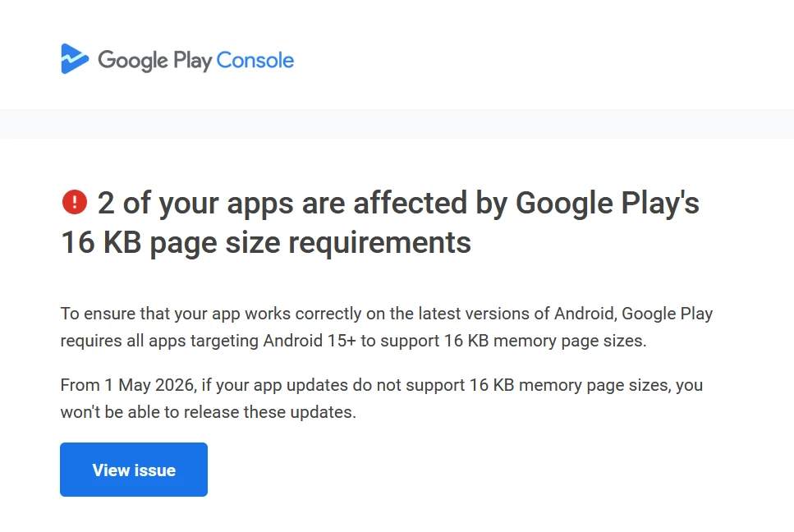This screenshot has height=532, width=794.
Task: Click the "1 May 2026" date text
Action: [150, 385]
